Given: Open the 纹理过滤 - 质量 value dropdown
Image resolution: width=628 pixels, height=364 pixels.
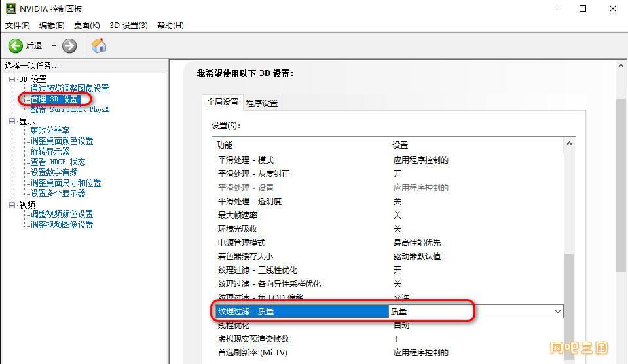Looking at the screenshot, I should pos(557,312).
